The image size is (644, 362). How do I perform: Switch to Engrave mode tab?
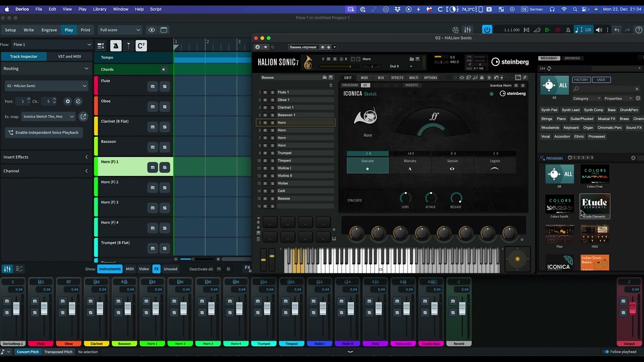point(49,30)
